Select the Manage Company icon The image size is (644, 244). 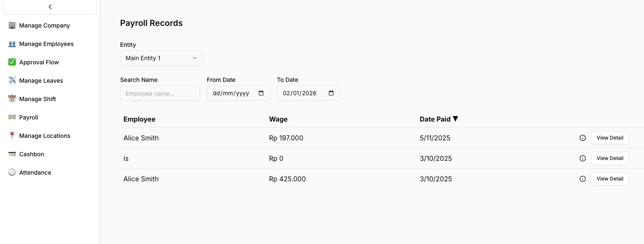pos(12,25)
